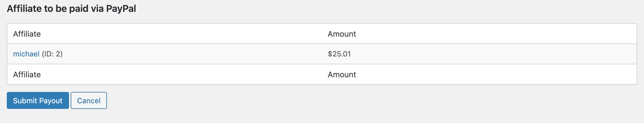Click the Amount label in table footer

(x=342, y=74)
